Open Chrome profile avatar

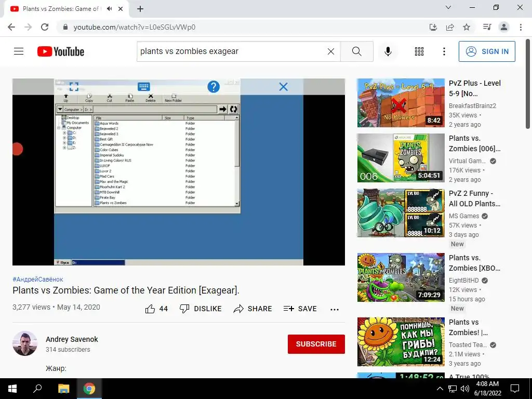pos(504,27)
